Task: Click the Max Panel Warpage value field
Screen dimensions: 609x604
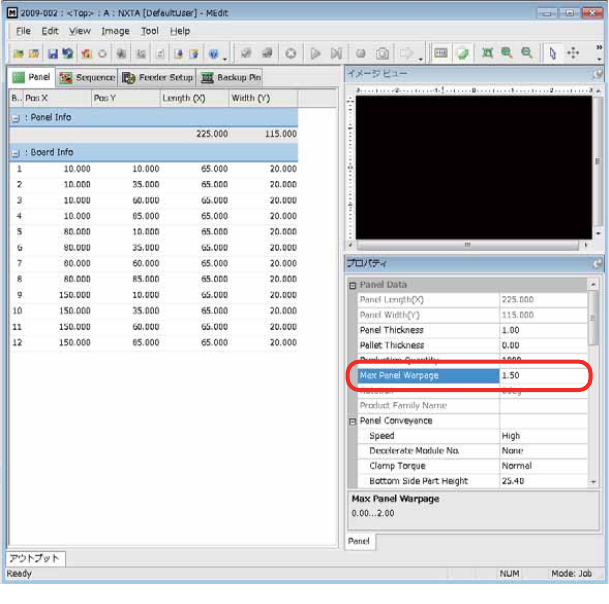Action: pos(545,376)
